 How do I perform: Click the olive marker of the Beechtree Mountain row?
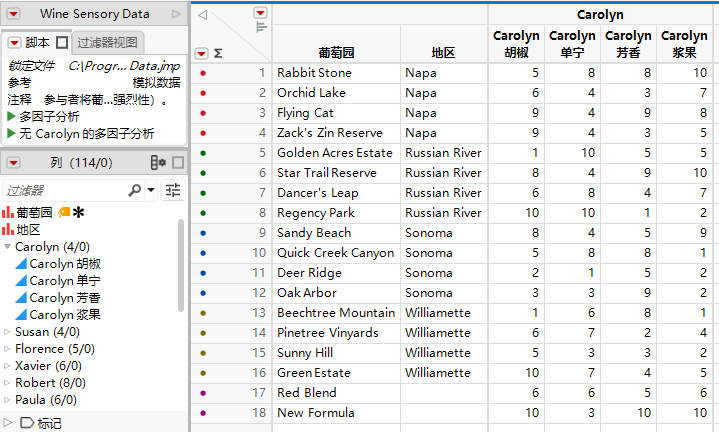203,313
